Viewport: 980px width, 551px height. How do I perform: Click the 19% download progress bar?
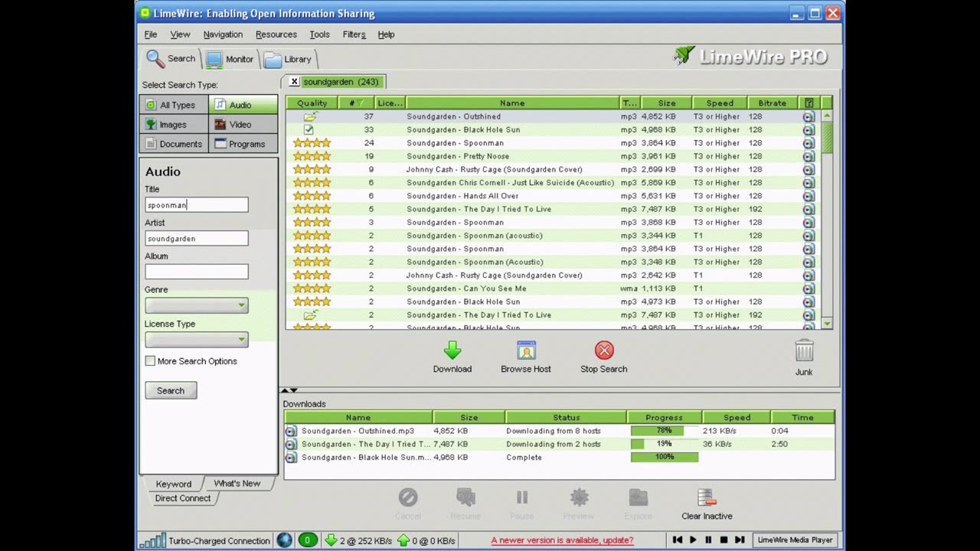(x=664, y=444)
